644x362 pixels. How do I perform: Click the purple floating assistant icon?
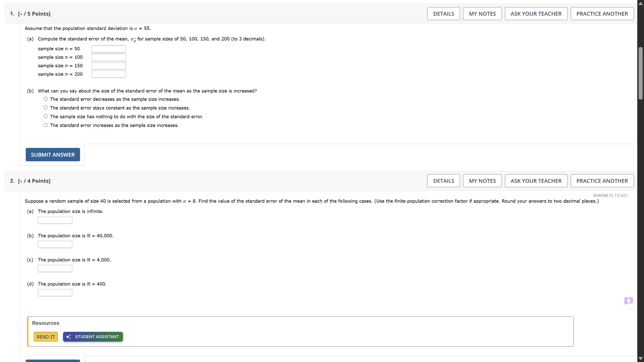629,301
